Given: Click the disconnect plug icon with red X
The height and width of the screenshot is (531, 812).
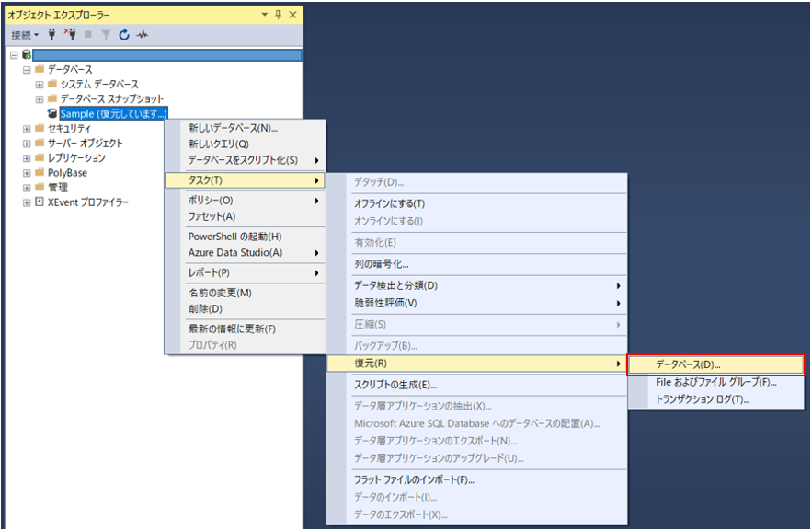Looking at the screenshot, I should tap(70, 35).
